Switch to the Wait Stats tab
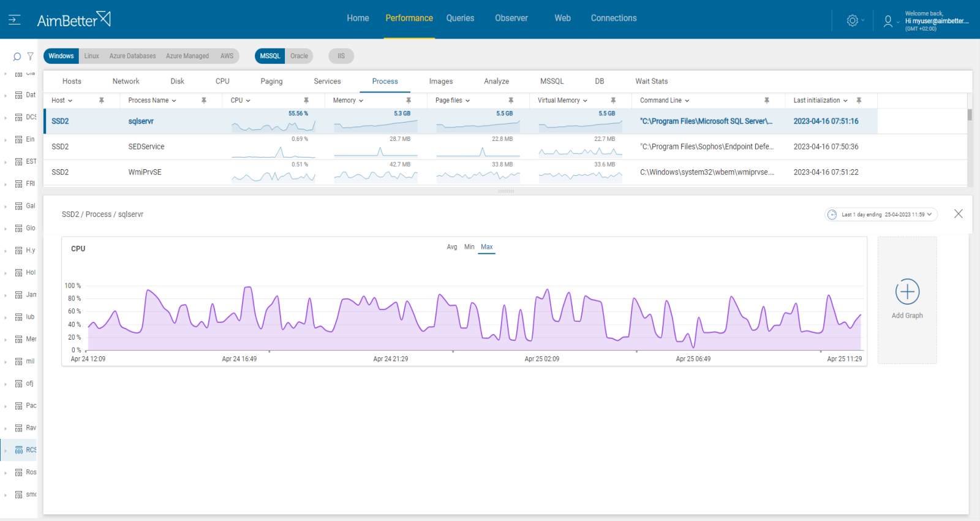Screen dimensions: 980x521 click(652, 82)
